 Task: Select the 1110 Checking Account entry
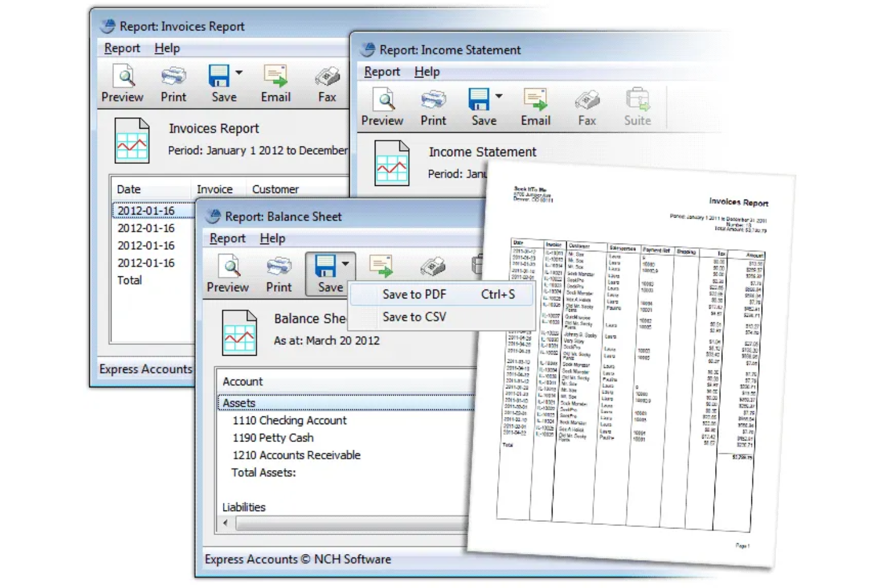pos(288,420)
